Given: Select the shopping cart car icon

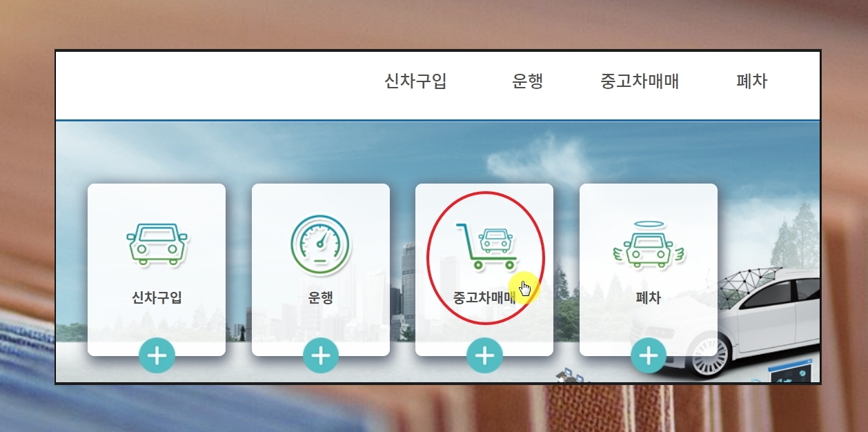Looking at the screenshot, I should [x=486, y=246].
